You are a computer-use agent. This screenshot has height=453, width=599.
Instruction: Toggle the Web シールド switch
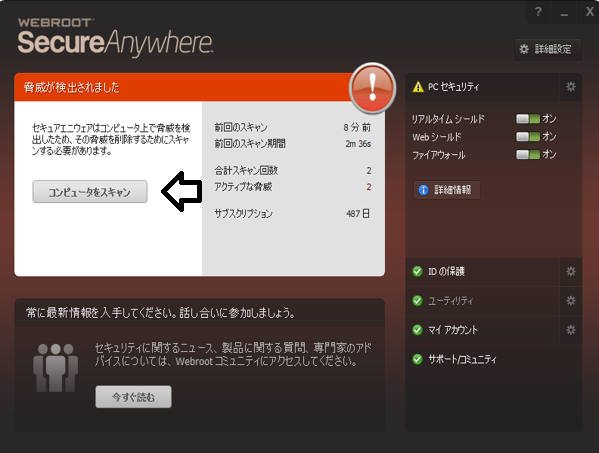(x=528, y=136)
